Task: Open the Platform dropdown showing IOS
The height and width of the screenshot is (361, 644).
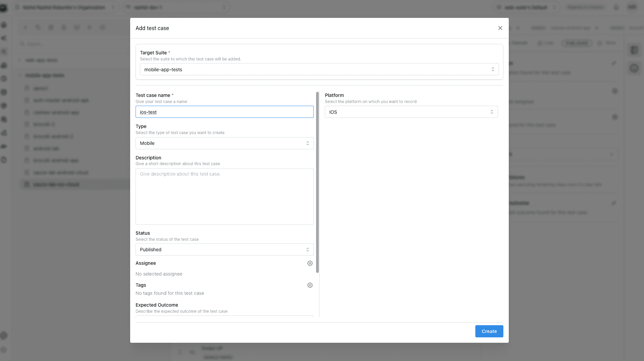Action: click(x=411, y=112)
